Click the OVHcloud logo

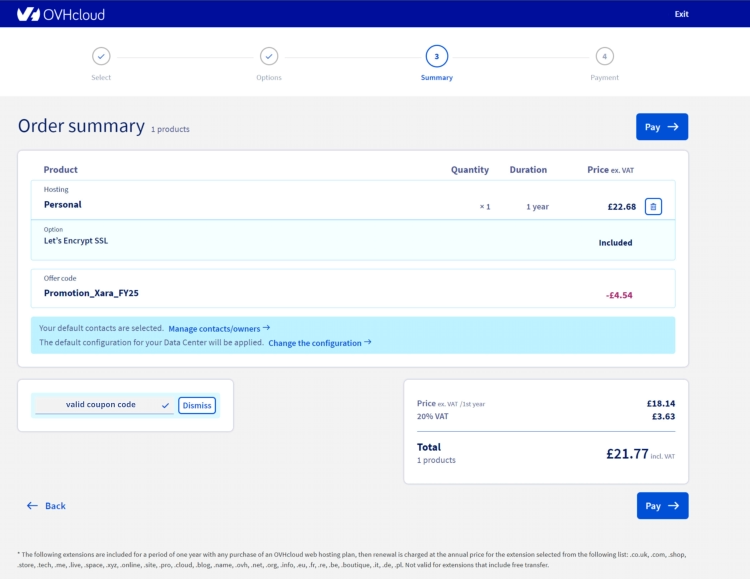61,14
